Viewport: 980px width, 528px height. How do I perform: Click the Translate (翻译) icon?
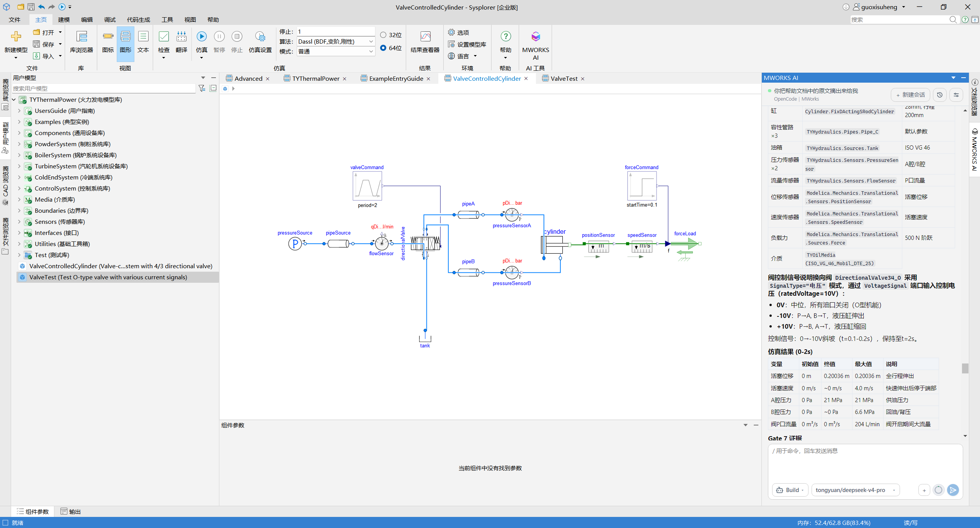[x=181, y=37]
